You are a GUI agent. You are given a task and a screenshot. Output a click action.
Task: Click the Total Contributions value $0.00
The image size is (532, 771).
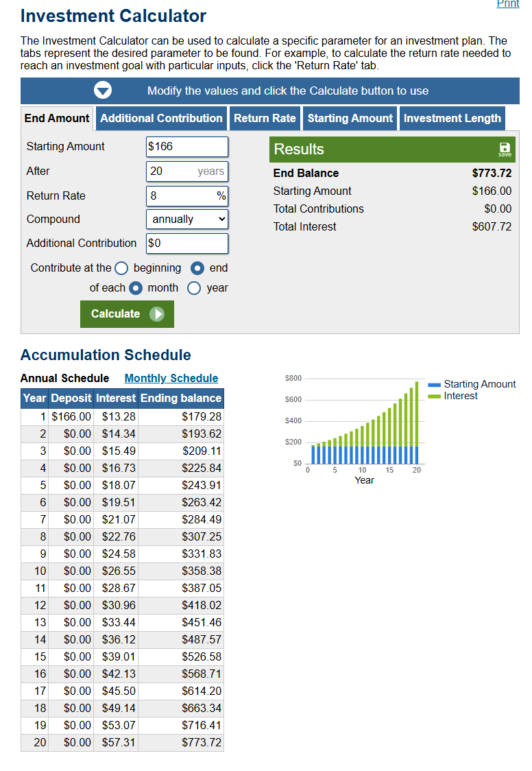[x=498, y=209]
